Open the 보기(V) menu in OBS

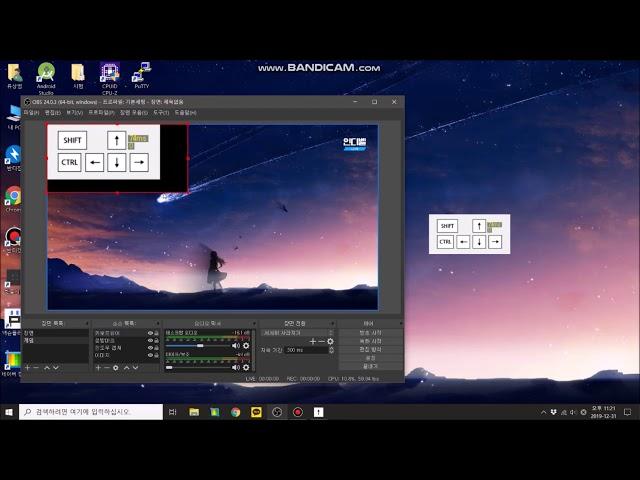click(74, 112)
